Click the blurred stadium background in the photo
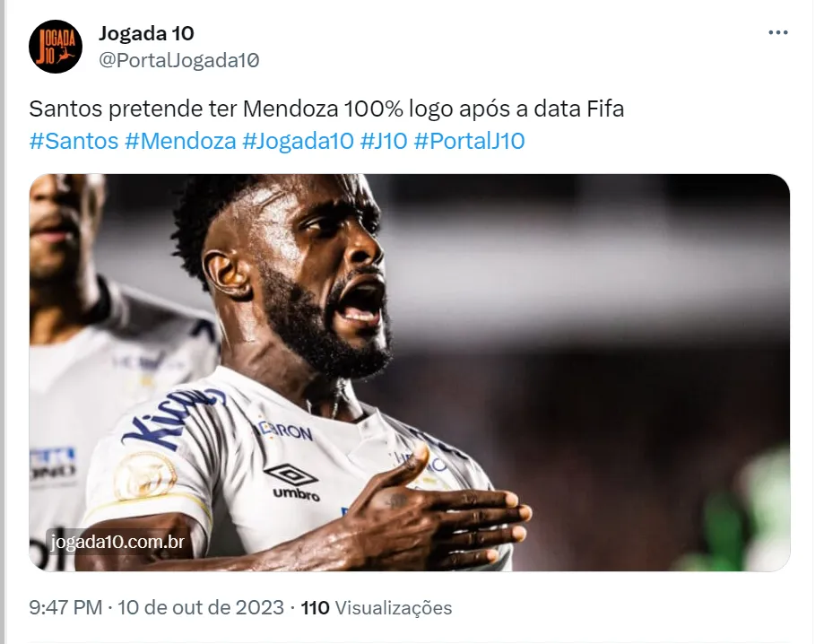This screenshot has width=824, height=644. tap(604, 316)
